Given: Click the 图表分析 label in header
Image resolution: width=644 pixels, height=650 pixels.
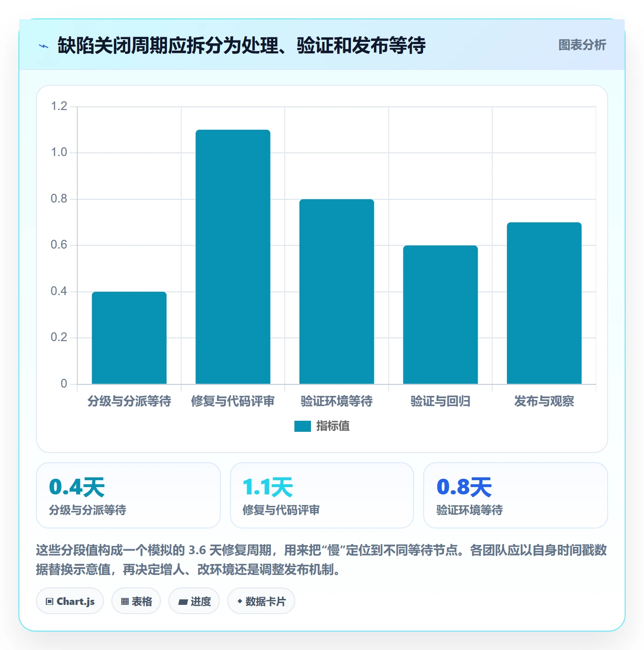Looking at the screenshot, I should (582, 45).
